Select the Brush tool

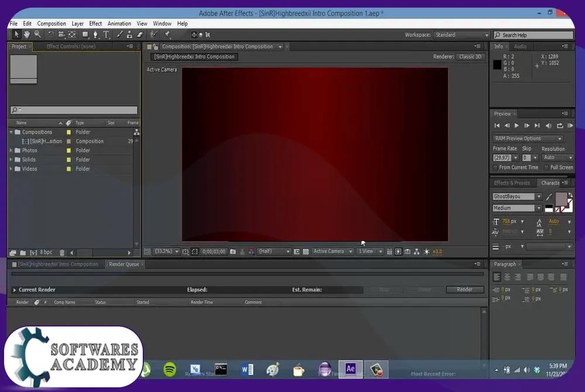(119, 35)
